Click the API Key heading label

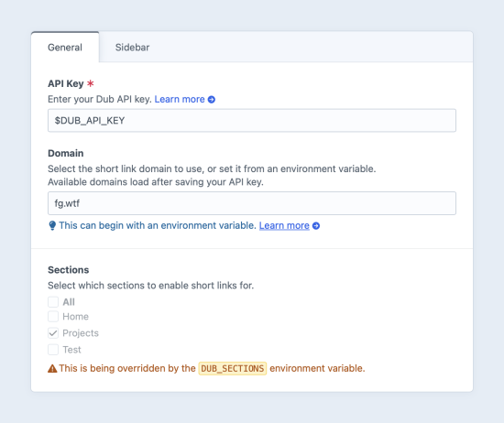click(x=66, y=84)
